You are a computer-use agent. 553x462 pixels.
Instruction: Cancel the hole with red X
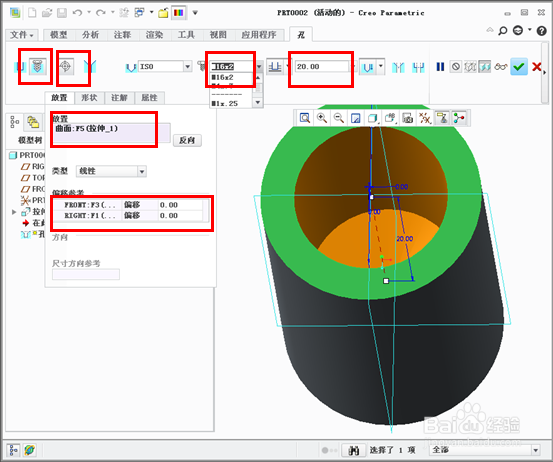tap(537, 67)
